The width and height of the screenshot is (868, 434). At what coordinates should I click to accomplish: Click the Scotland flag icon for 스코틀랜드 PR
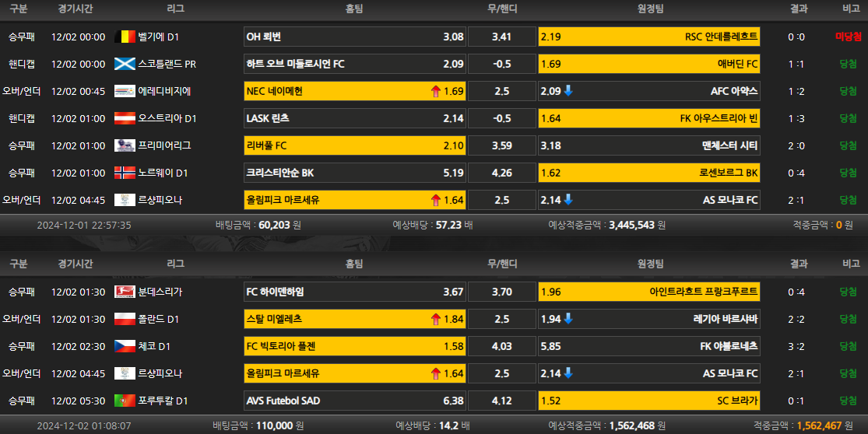pos(125,64)
